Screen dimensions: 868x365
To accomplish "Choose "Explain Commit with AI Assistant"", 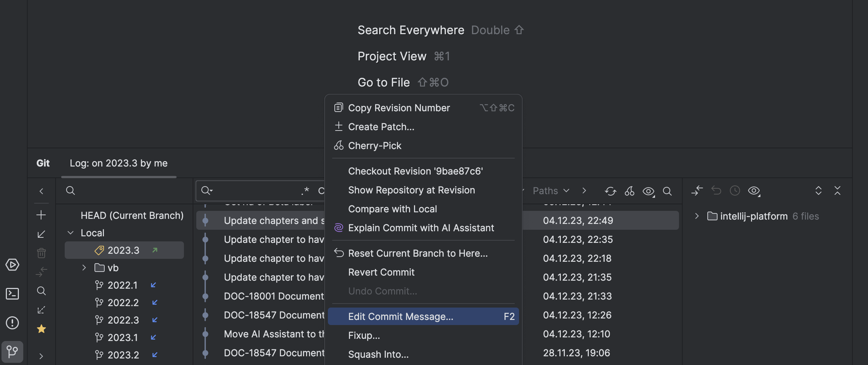I will 421,228.
